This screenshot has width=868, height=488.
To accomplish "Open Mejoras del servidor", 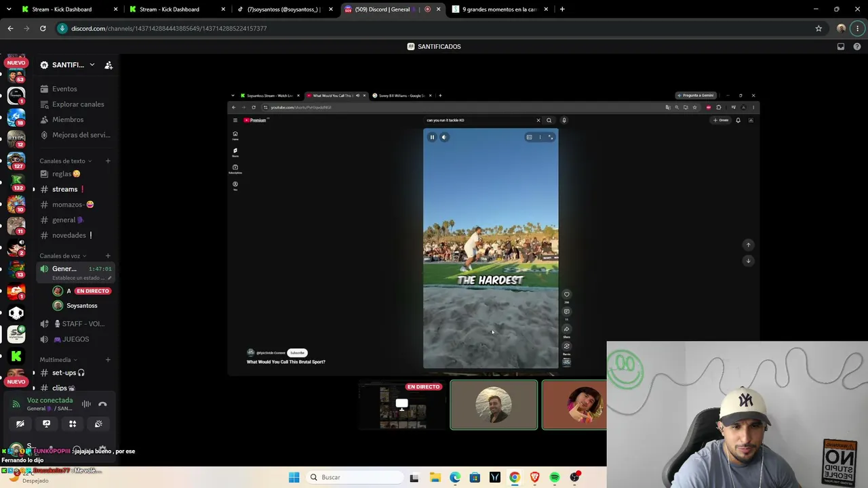I will [81, 135].
